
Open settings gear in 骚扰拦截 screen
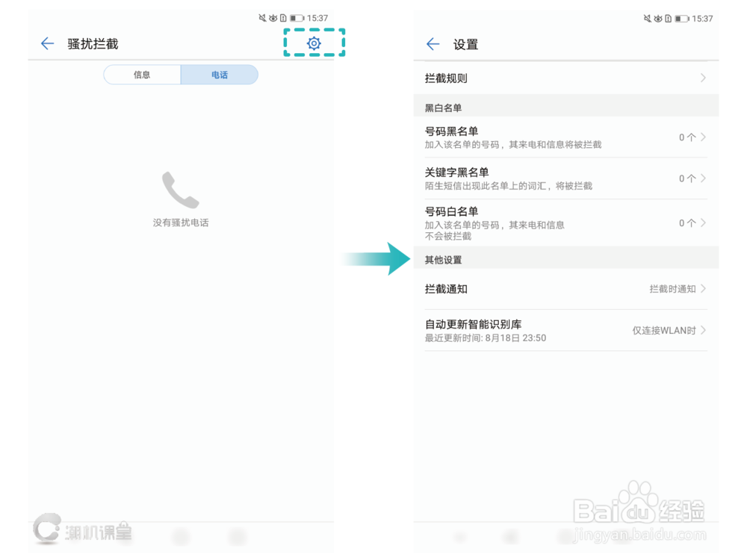pos(314,43)
